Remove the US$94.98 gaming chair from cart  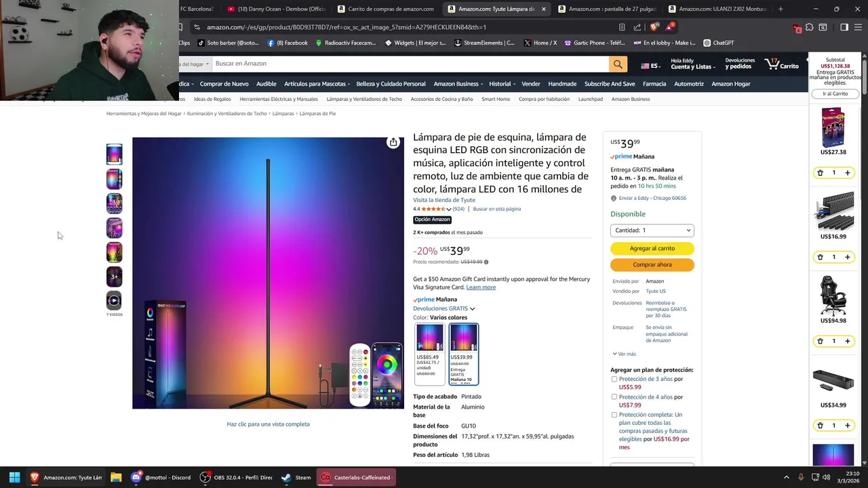820,341
